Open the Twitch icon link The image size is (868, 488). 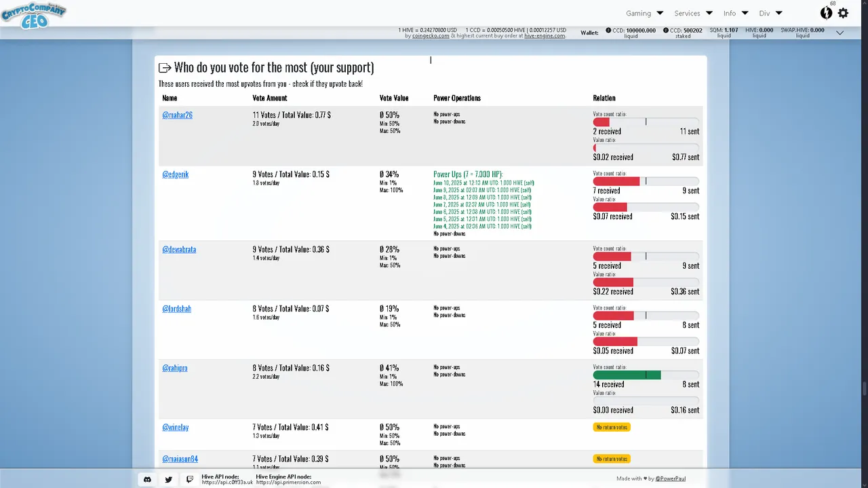(x=190, y=479)
